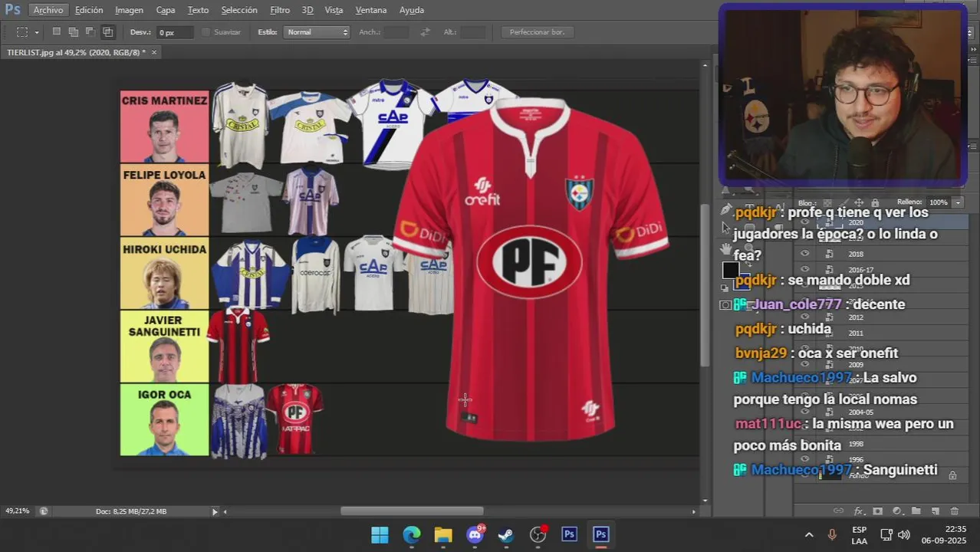Open the Archivo menu
Screen dimensions: 980x552
48,10
